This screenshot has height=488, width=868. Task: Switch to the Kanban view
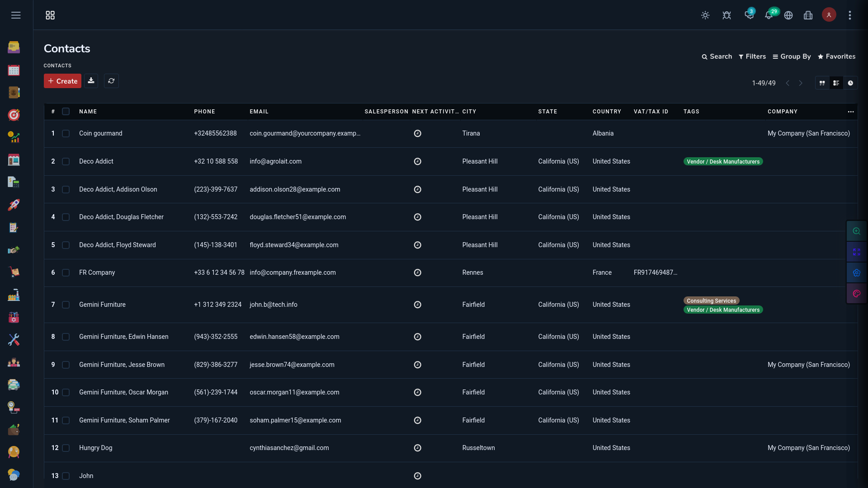pos(822,83)
